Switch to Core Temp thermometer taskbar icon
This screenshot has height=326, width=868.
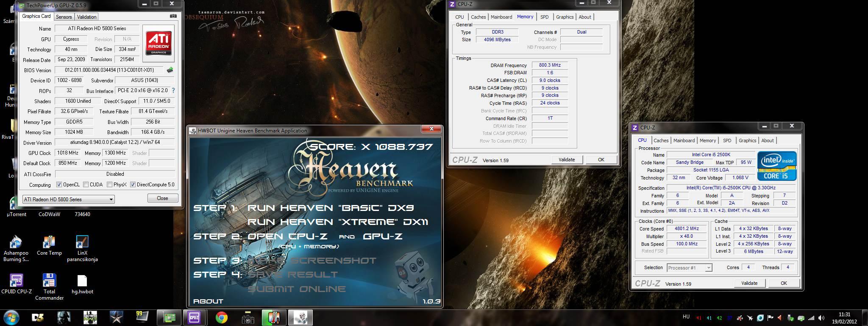274,317
